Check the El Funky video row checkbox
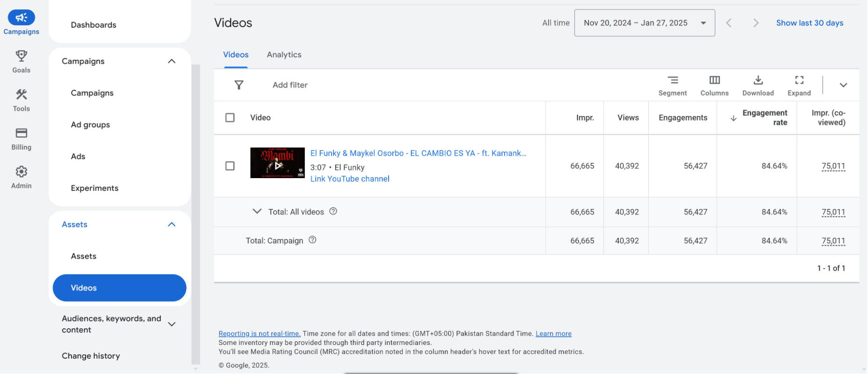 230,166
